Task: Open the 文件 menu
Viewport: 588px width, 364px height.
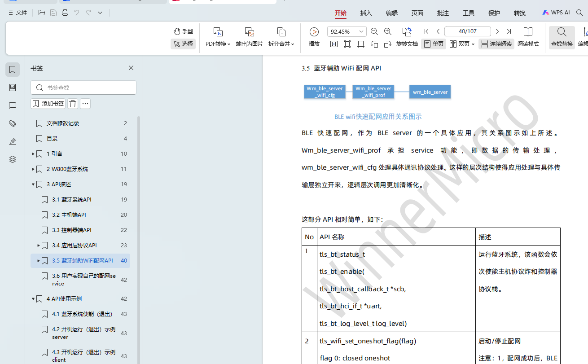Action: pyautogui.click(x=18, y=13)
